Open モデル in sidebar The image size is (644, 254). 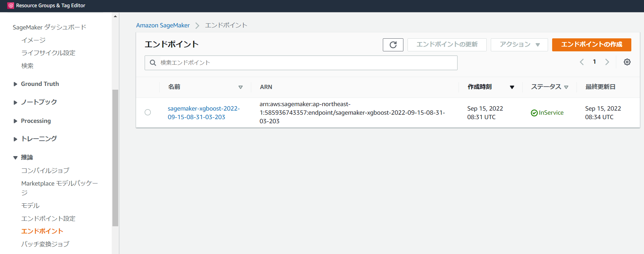31,205
